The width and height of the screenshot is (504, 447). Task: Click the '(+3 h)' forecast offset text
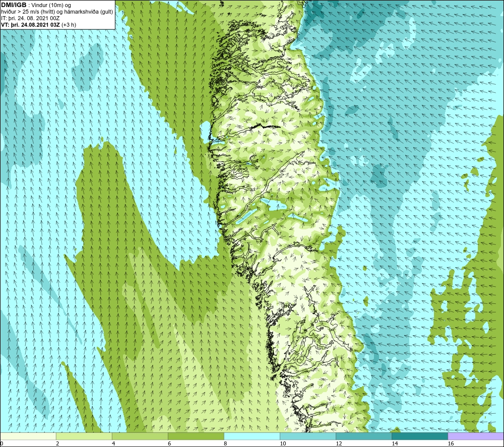pos(69,25)
